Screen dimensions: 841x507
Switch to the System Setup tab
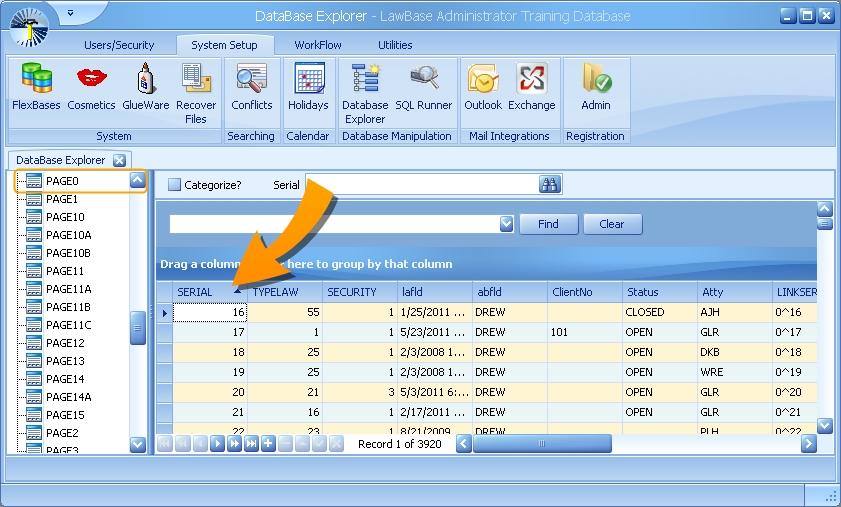tap(224, 45)
